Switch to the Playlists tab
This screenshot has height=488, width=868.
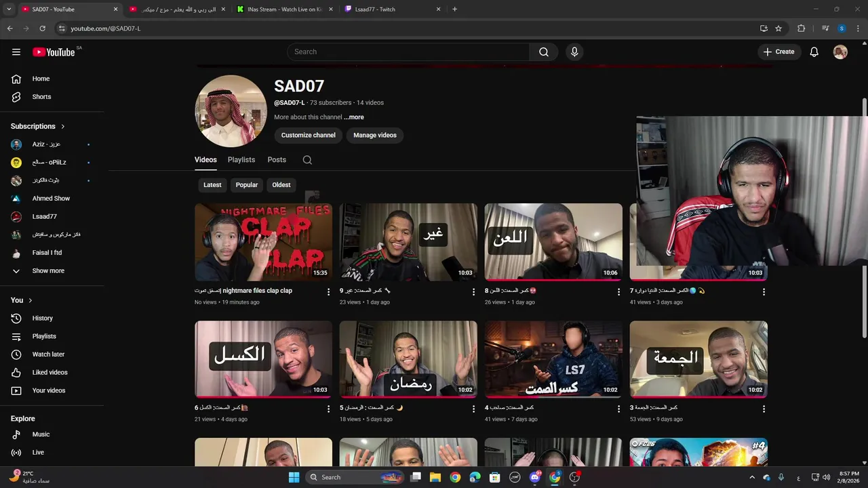(241, 160)
